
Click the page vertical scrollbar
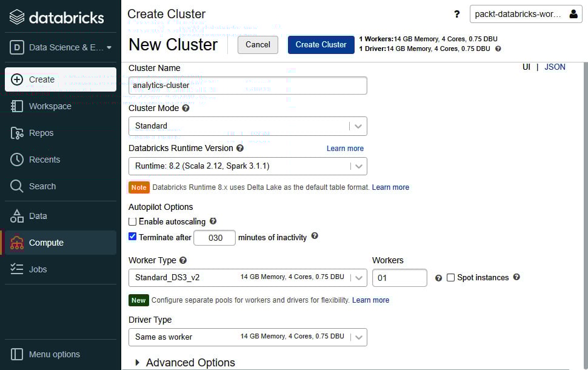tap(586, 216)
